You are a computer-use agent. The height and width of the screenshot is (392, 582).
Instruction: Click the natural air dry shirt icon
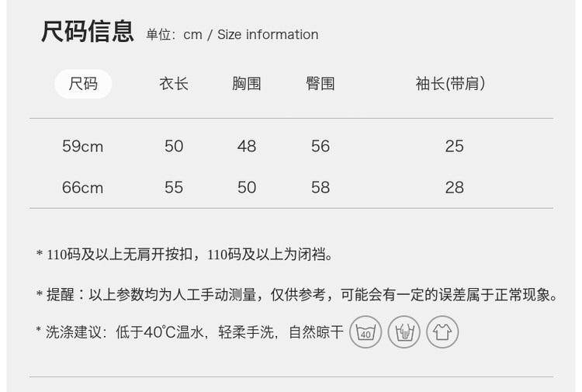[x=442, y=332]
